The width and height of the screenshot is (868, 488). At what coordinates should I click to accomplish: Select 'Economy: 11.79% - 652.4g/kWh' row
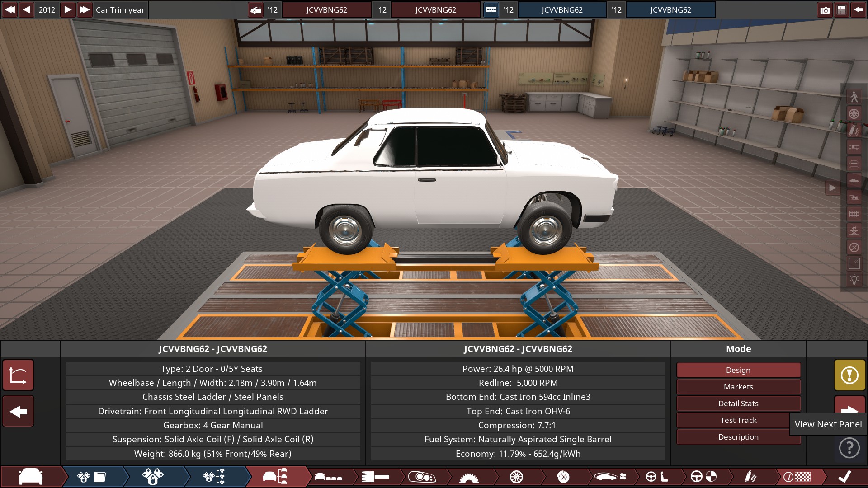(518, 454)
